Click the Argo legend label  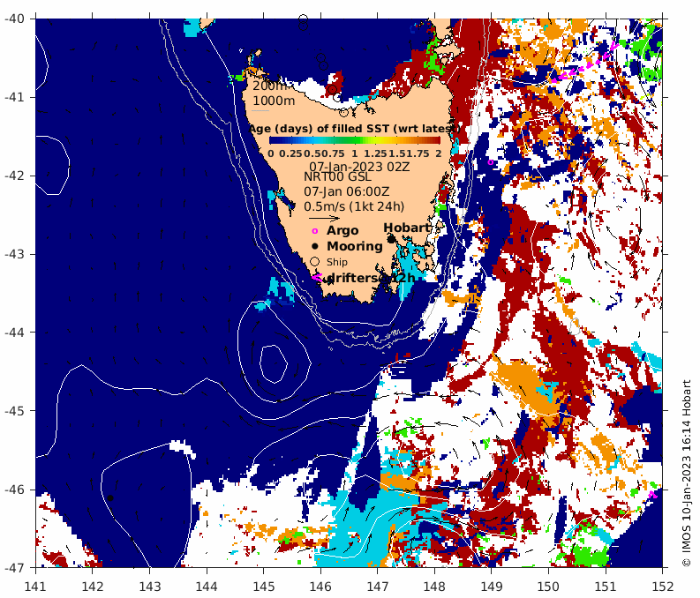[x=342, y=230]
